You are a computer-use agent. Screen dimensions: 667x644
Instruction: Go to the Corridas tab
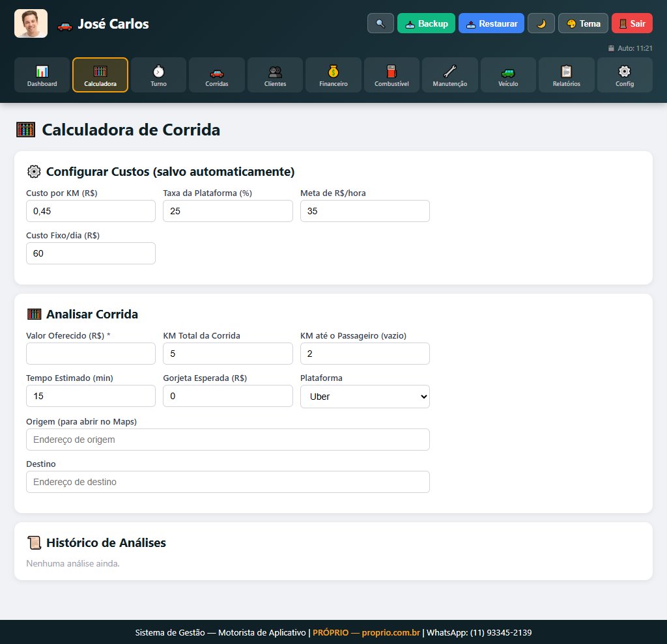coord(217,75)
